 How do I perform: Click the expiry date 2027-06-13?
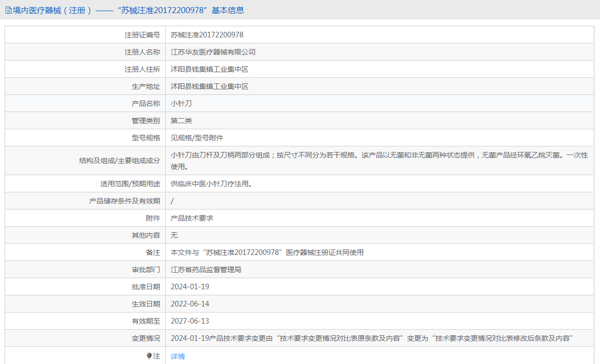pos(190,321)
